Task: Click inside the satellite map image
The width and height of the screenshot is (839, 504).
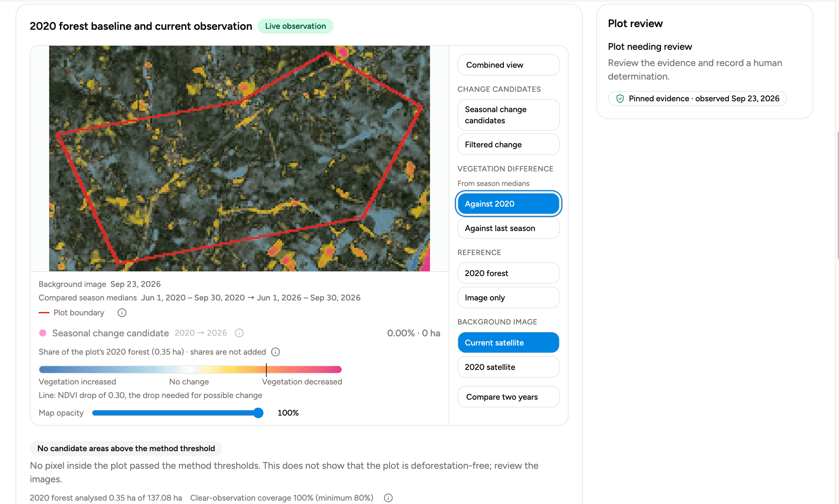Action: (x=239, y=158)
